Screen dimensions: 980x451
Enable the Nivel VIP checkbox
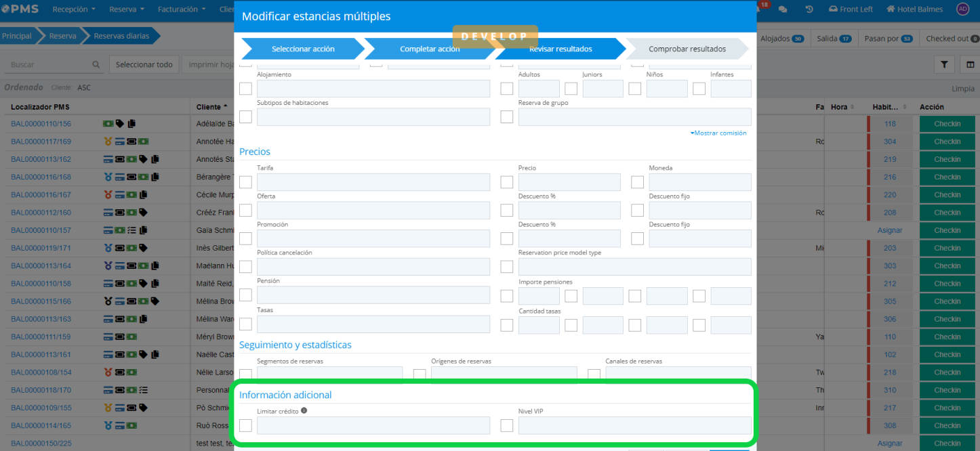click(x=506, y=425)
